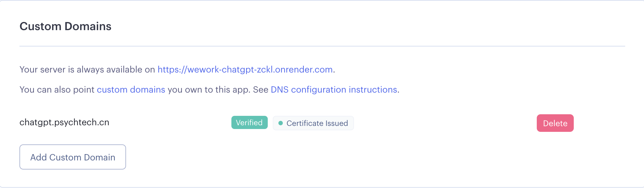Screen dimensions: 644x194
Task: Open https://wework-chatgpt-zckl.onrender.com link
Action: [x=245, y=70]
